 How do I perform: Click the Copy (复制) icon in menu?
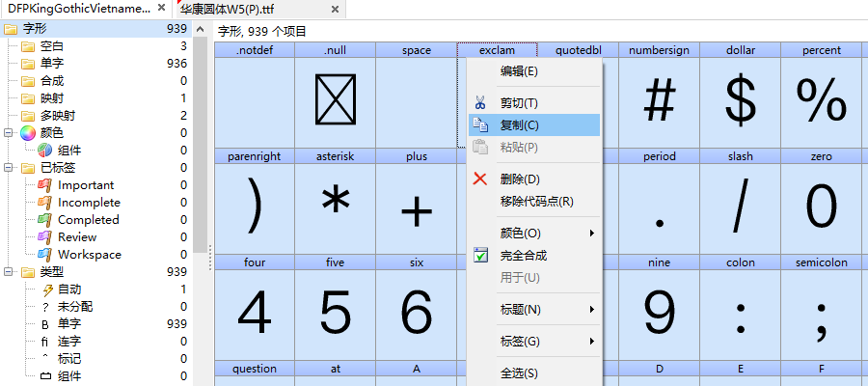pos(480,125)
